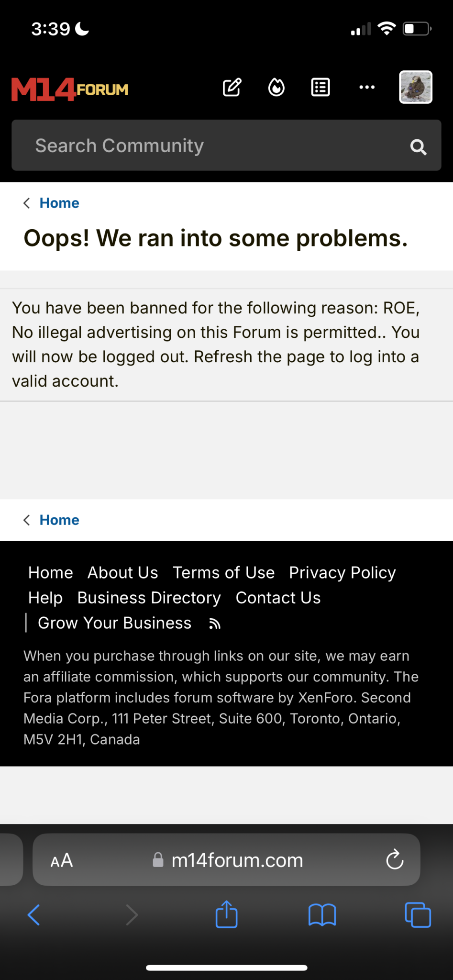453x980 pixels.
Task: Reload the page with refresh icon
Action: 395,860
